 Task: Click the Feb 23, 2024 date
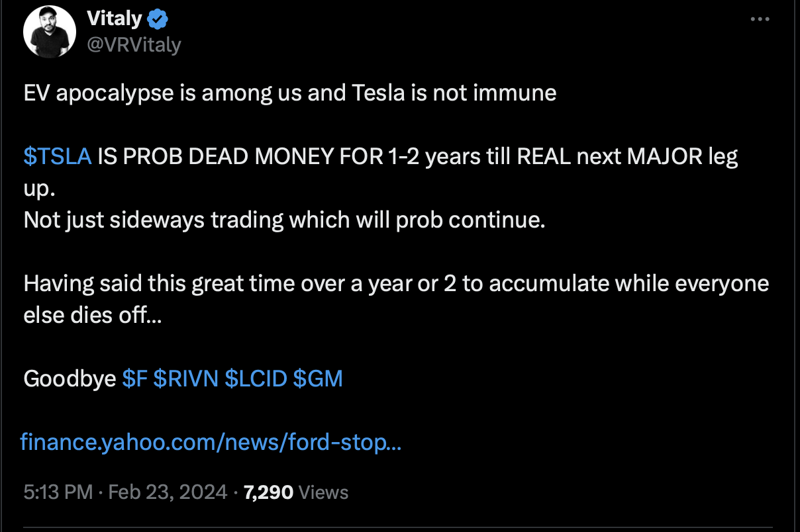168,492
